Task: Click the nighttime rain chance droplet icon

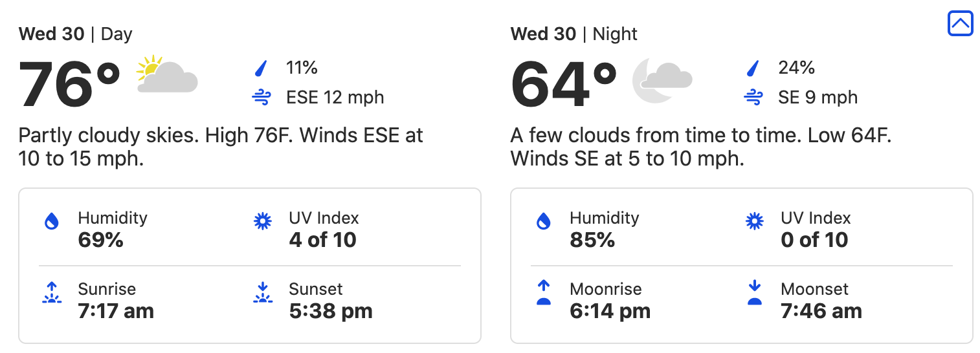Action: tap(753, 68)
